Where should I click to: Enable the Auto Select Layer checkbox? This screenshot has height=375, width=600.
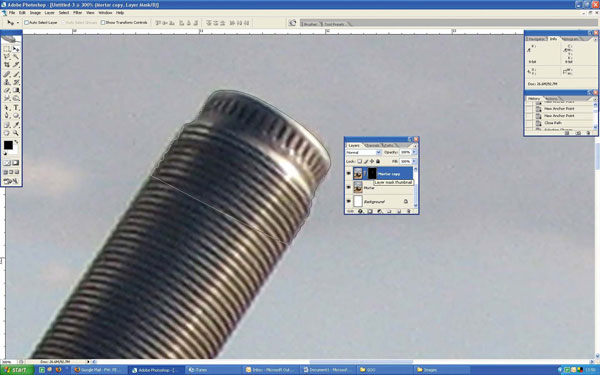26,23
